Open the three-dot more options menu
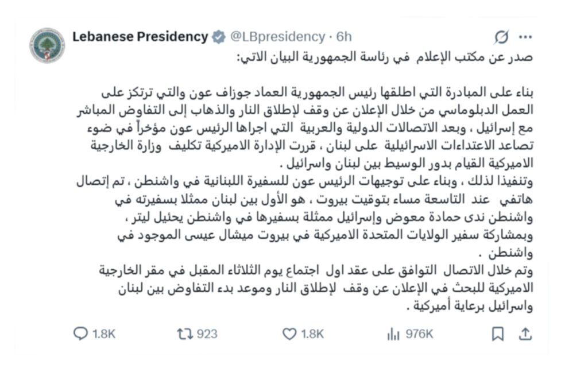588x372 pixels. click(x=525, y=37)
